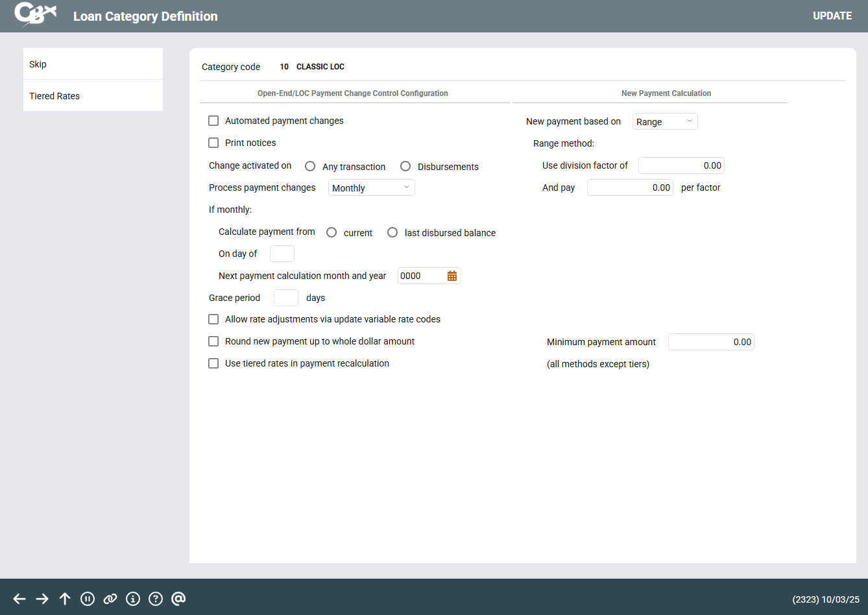The height and width of the screenshot is (615, 868).
Task: Click the up arrow icon
Action: (65, 599)
